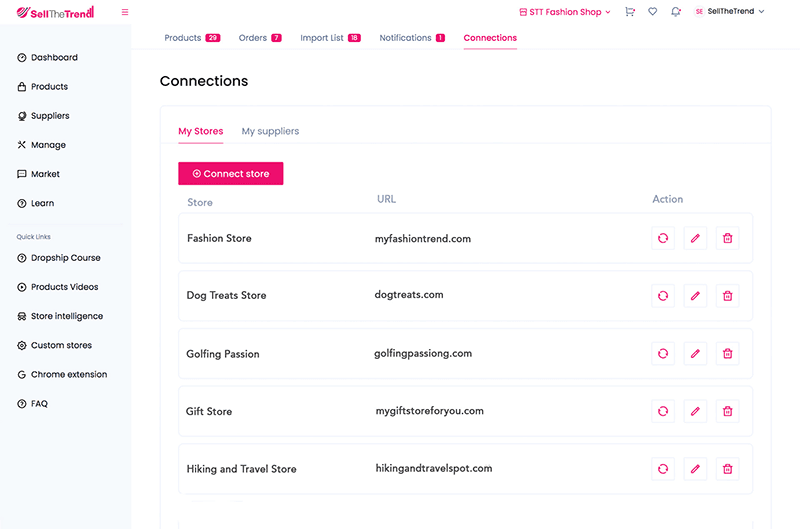Navigate to Suppliers in sidebar

click(50, 116)
